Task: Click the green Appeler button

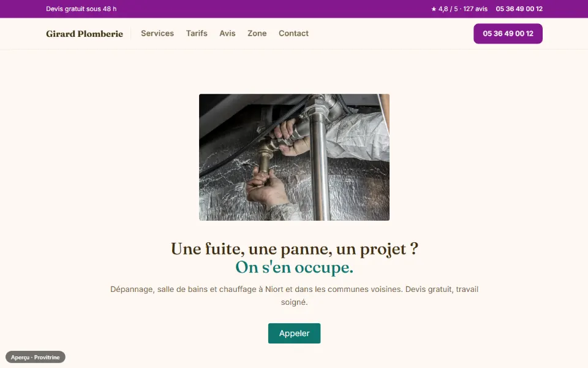Action: tap(294, 333)
